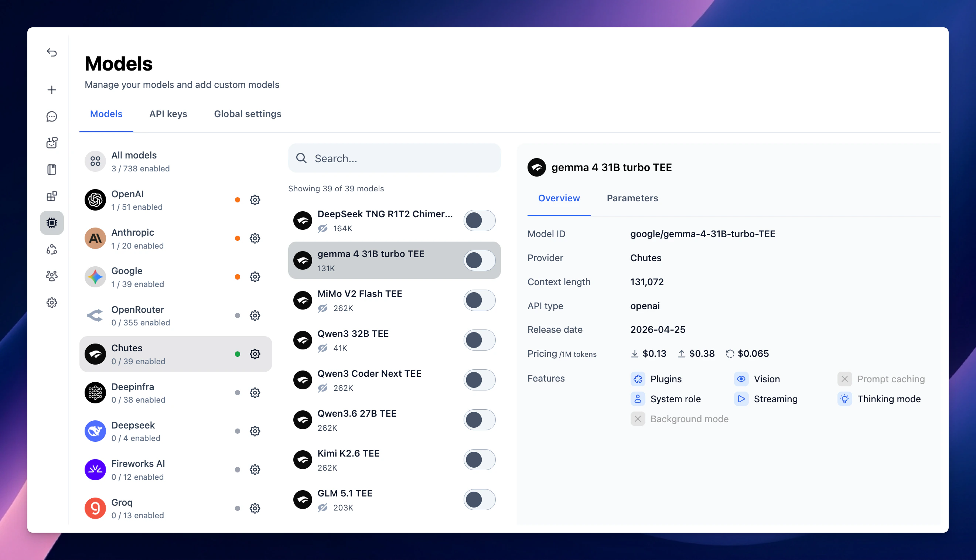Click the Model ID value google/gemma-4-31B-turbo-TEE

703,234
